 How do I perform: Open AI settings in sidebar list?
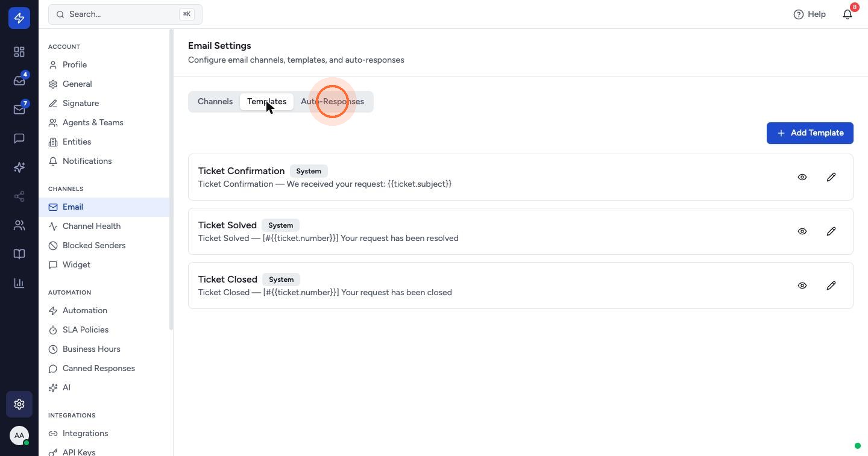(104, 387)
